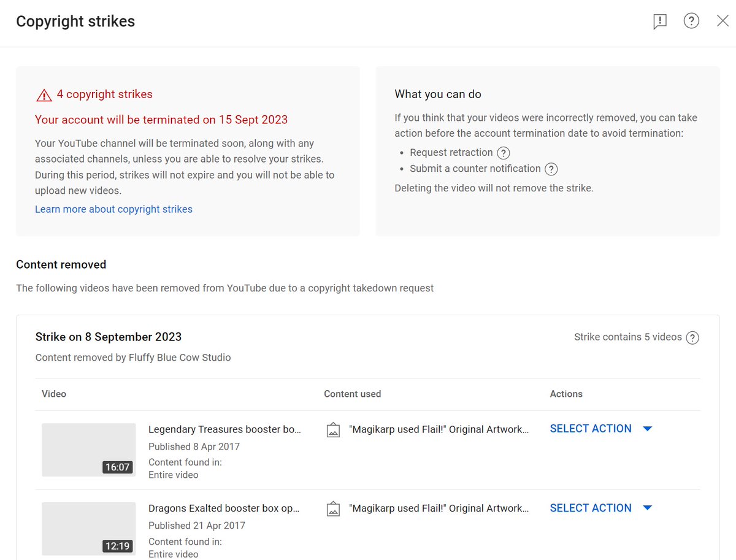736x560 pixels.
Task: Click Submit a counter notification text
Action: 475,168
